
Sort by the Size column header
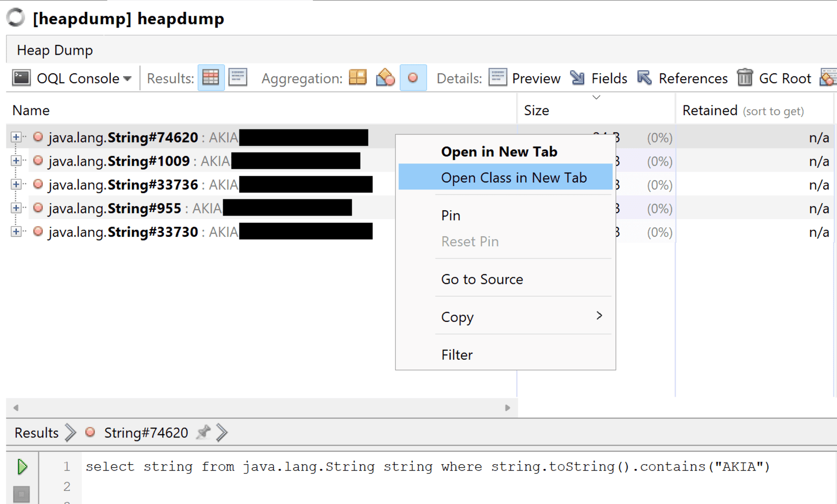point(536,110)
